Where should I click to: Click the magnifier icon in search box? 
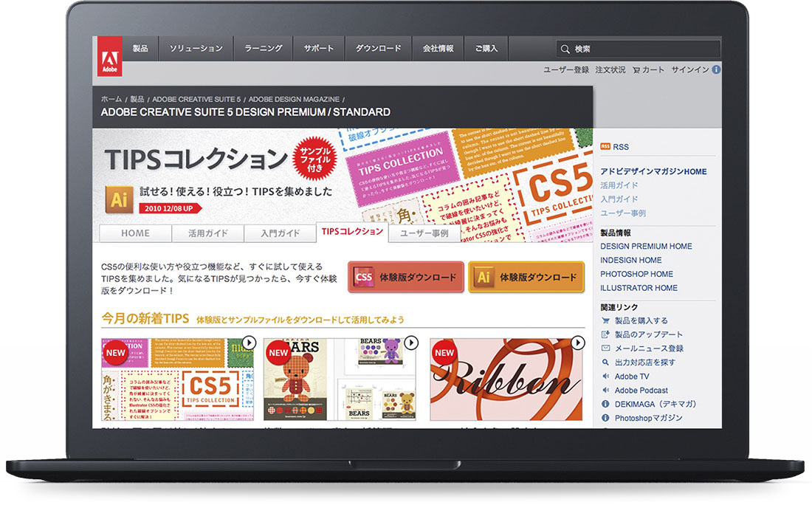coord(565,49)
